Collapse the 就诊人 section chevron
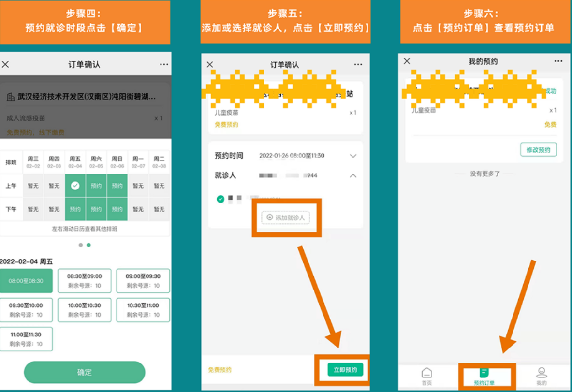The height and width of the screenshot is (392, 572). tap(353, 176)
